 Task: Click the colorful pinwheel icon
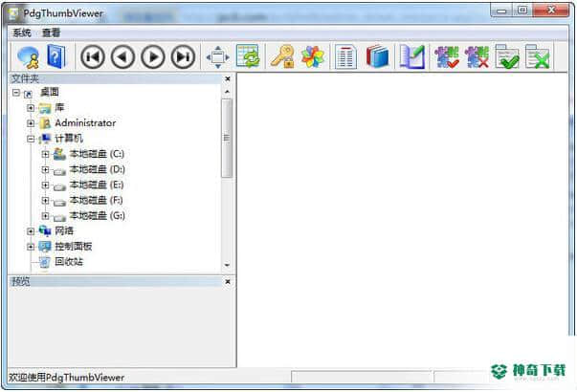313,57
